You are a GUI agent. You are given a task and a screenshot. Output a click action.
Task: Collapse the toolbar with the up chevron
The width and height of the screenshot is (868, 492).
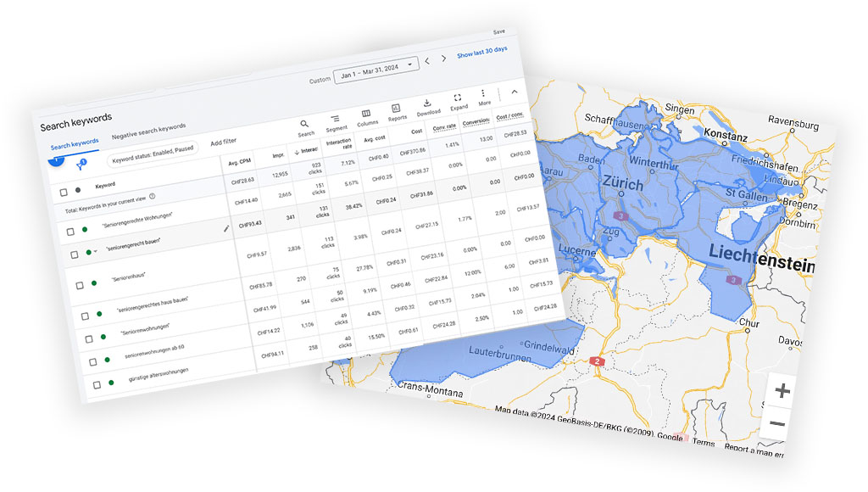tap(514, 92)
